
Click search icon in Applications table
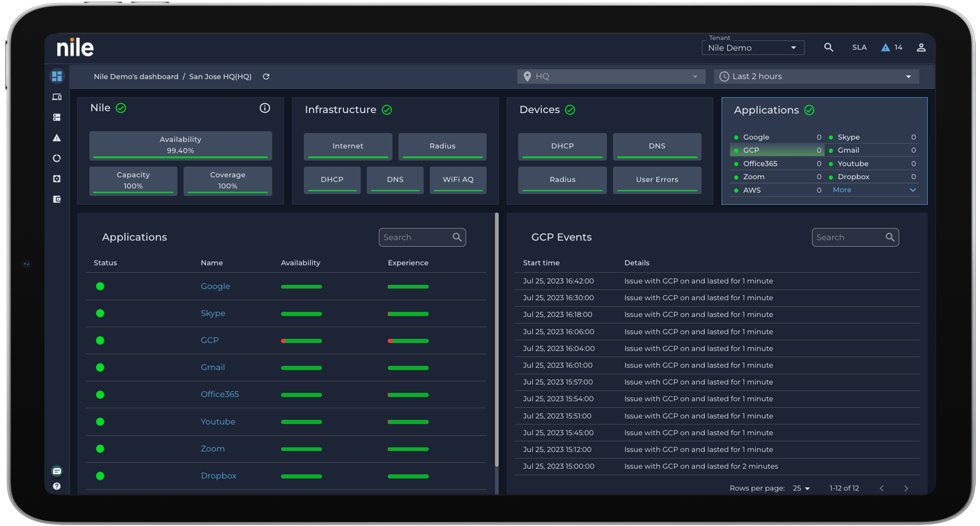tap(457, 237)
